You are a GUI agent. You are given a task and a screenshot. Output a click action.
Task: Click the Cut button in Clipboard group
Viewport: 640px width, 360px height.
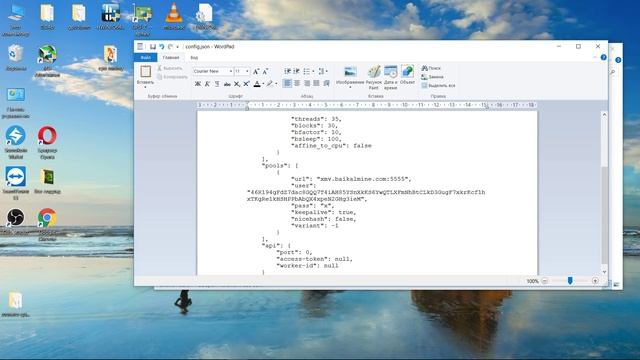pos(170,68)
